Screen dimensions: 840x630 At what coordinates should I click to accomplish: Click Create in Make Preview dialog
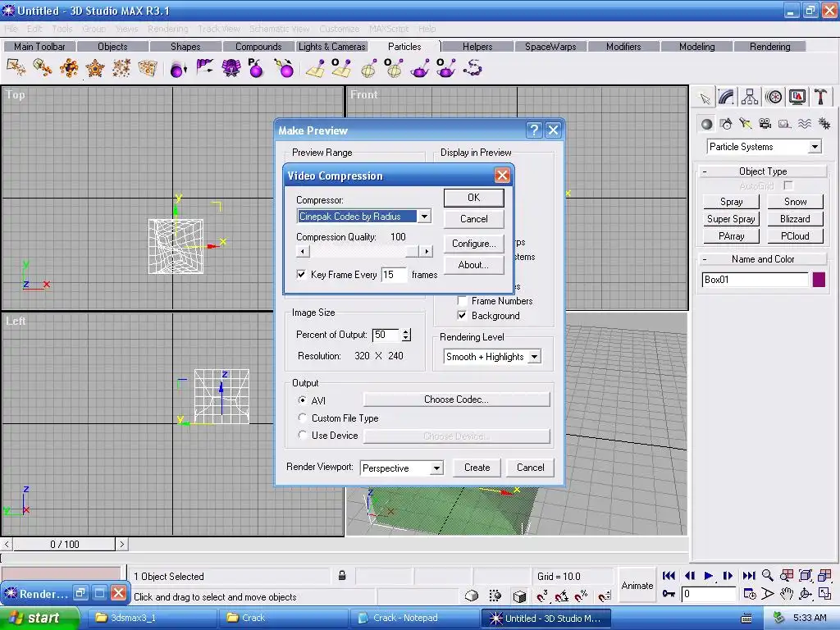[477, 468]
